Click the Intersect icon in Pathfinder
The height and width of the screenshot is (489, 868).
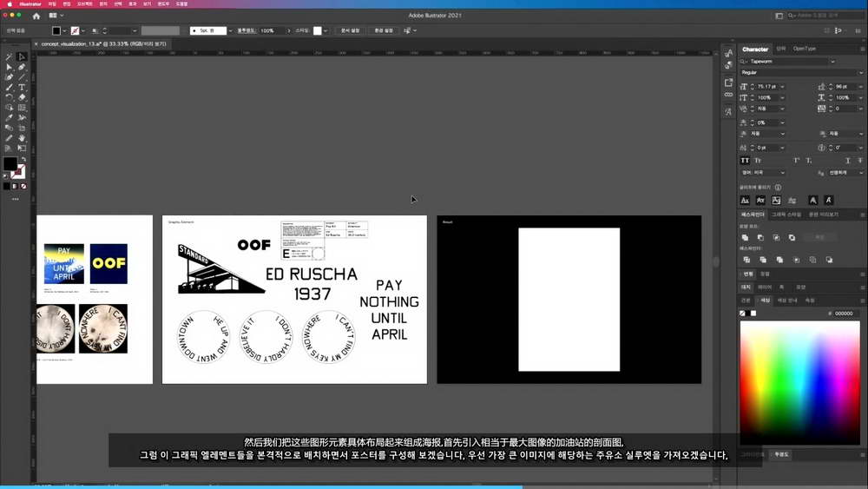776,238
